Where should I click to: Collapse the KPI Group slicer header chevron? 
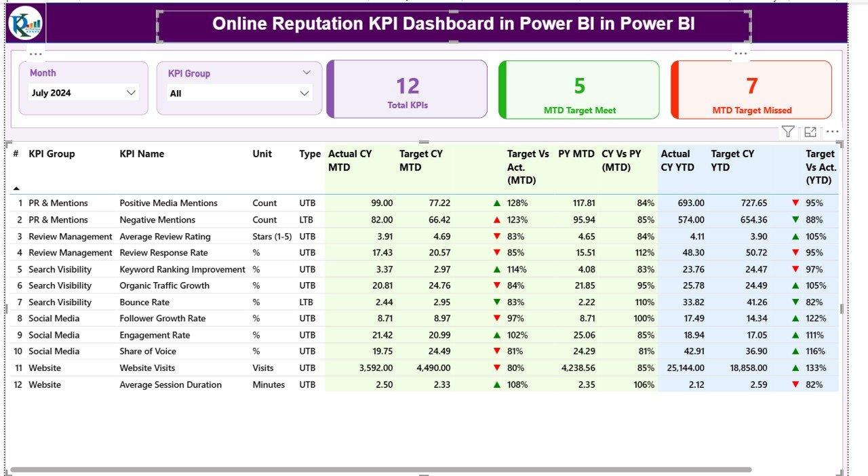[x=307, y=73]
